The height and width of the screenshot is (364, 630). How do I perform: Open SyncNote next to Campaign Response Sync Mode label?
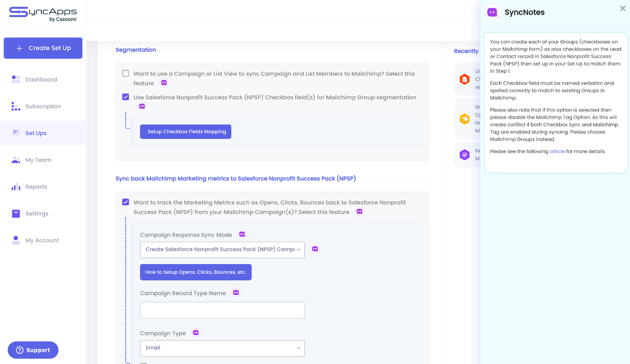pos(242,234)
